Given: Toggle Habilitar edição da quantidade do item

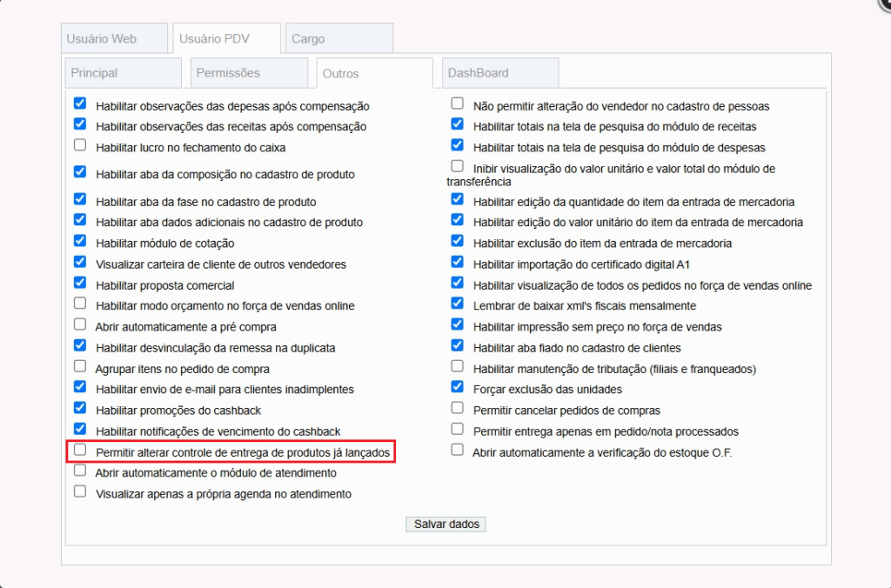Looking at the screenshot, I should [458, 199].
